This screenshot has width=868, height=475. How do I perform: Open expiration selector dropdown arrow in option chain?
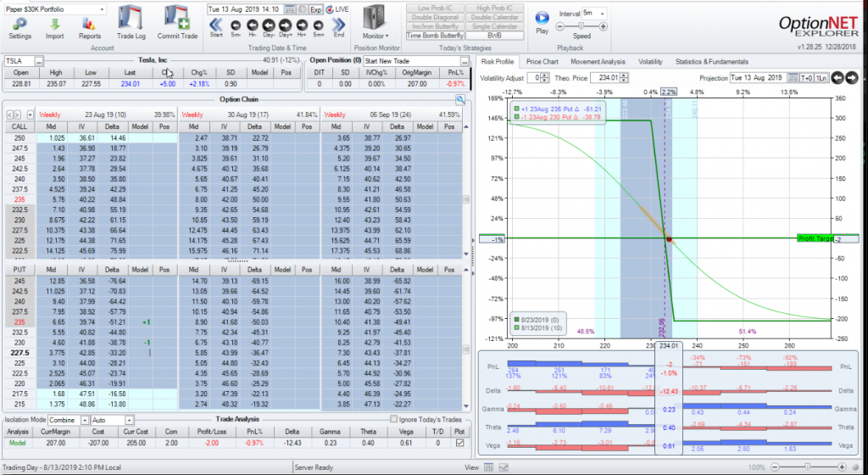[31, 115]
